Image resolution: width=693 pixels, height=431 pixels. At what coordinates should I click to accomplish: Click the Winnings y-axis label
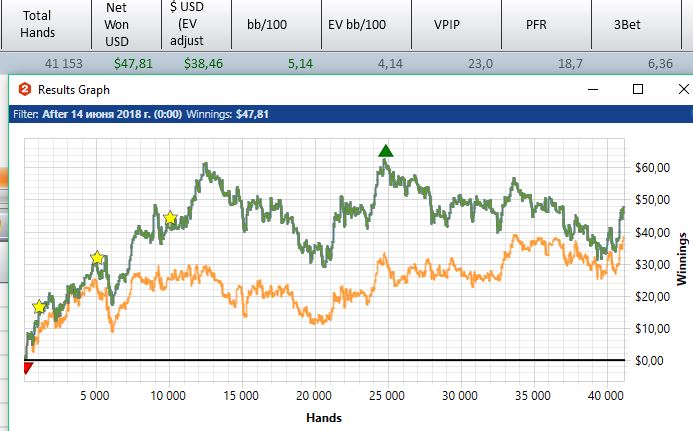pos(682,259)
